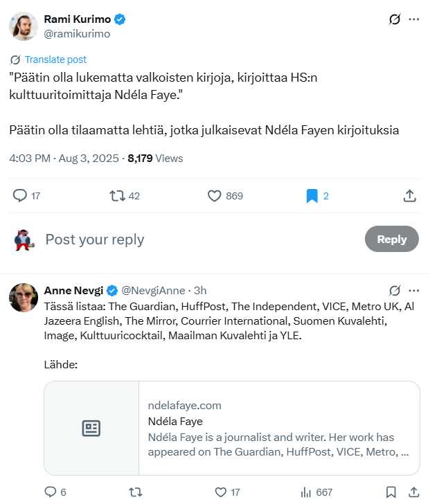Share Rami Kurimo's post

click(x=409, y=196)
